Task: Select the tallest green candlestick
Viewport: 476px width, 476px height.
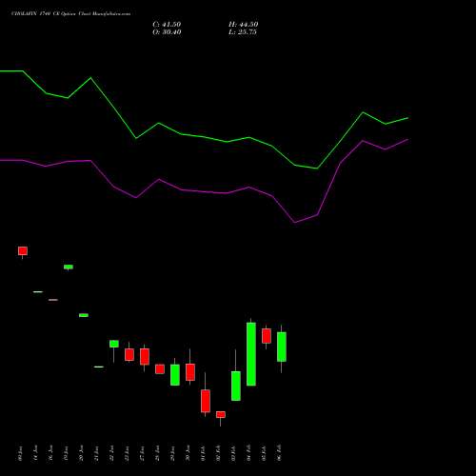Action: pyautogui.click(x=251, y=354)
